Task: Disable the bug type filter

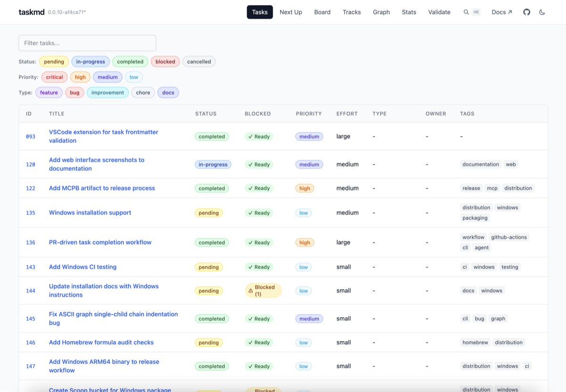Action: [75, 92]
